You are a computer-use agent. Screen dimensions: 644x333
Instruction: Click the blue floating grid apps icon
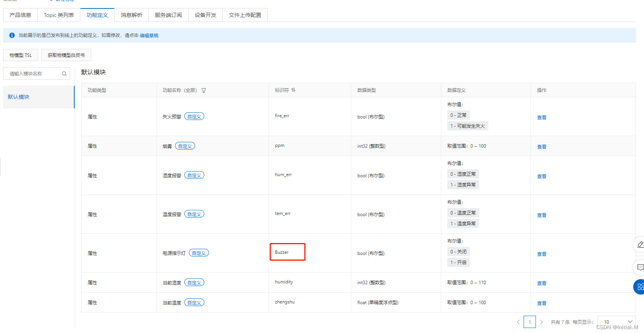[x=640, y=287]
